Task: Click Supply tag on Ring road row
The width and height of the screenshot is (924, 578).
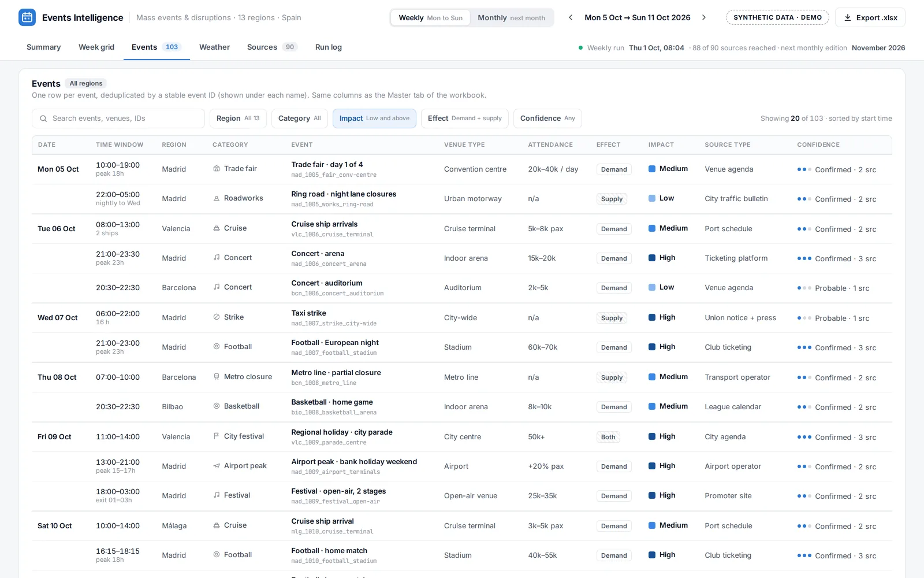Action: pyautogui.click(x=612, y=199)
